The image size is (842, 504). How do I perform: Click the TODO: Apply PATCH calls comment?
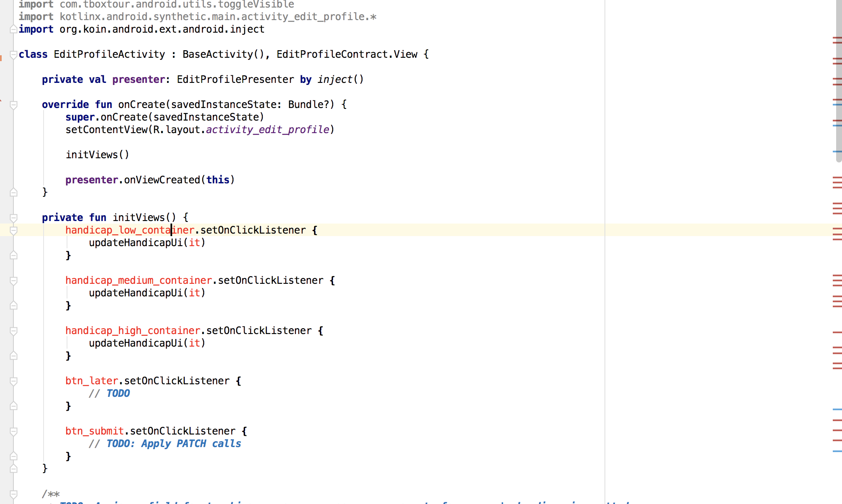point(173,444)
